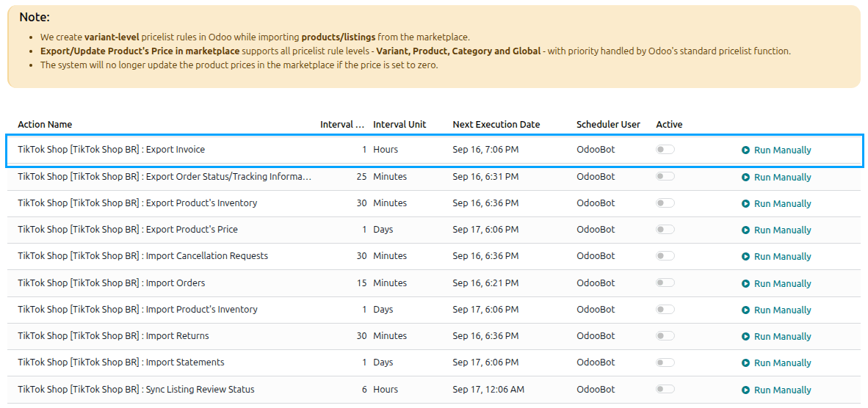Image resolution: width=868 pixels, height=408 pixels.
Task: Click play icon for Import Orders row
Action: coord(745,283)
